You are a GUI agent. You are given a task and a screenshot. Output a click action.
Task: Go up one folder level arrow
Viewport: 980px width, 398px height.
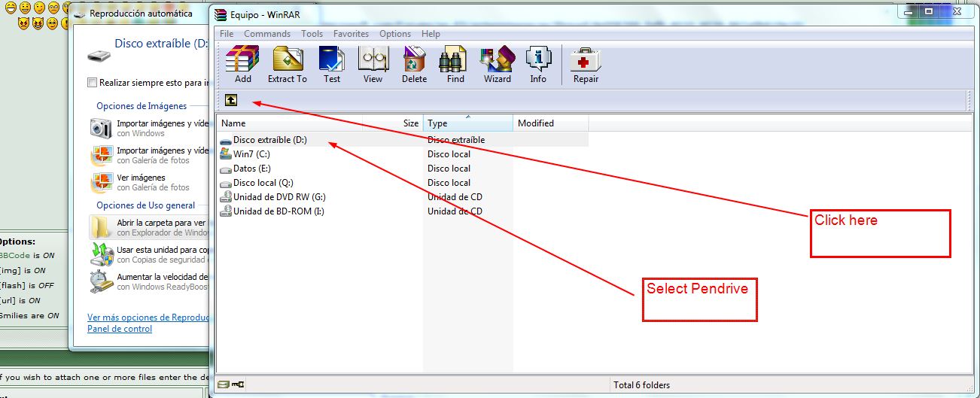point(231,101)
